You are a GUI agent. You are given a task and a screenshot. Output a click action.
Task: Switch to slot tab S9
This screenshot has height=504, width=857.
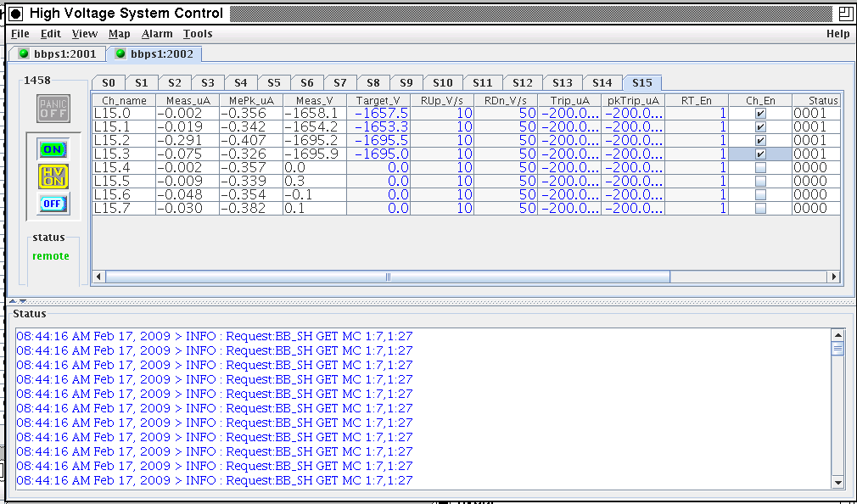[x=406, y=82]
